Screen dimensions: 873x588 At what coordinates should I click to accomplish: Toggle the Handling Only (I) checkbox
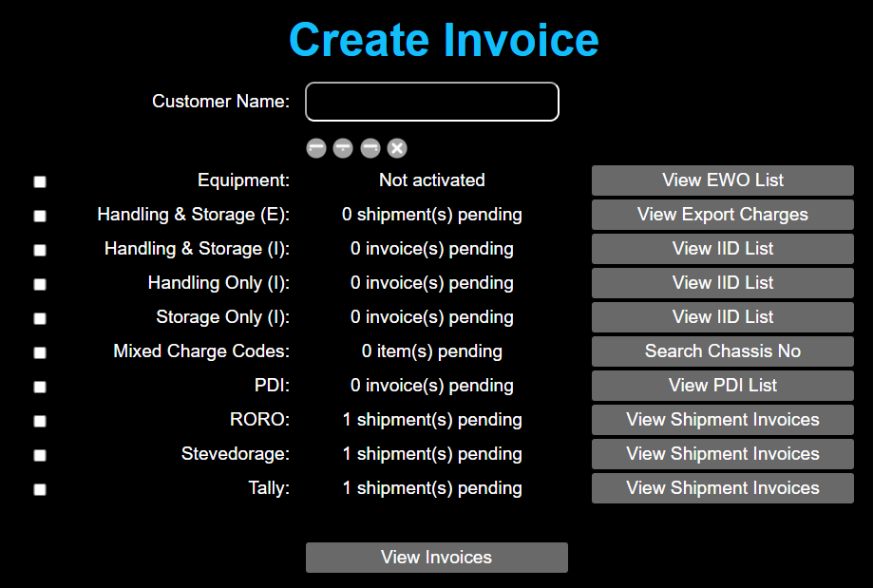[40, 284]
